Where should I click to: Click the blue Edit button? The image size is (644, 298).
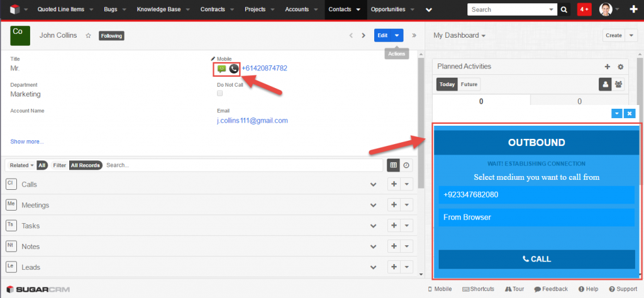tap(382, 35)
